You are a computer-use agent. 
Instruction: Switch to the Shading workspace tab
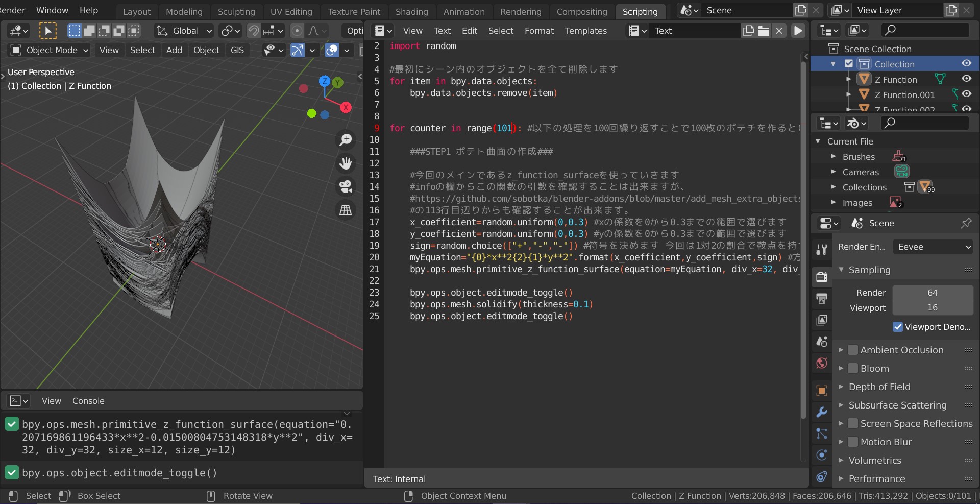point(411,11)
